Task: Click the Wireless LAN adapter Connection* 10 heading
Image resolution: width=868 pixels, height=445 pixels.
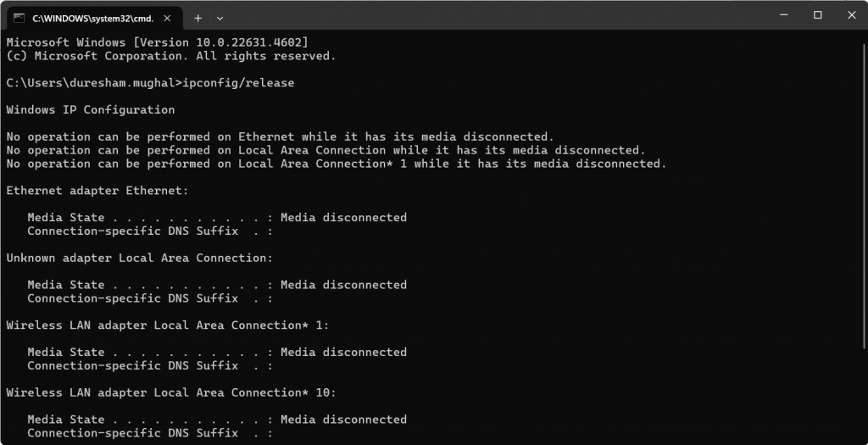Action: click(x=171, y=392)
